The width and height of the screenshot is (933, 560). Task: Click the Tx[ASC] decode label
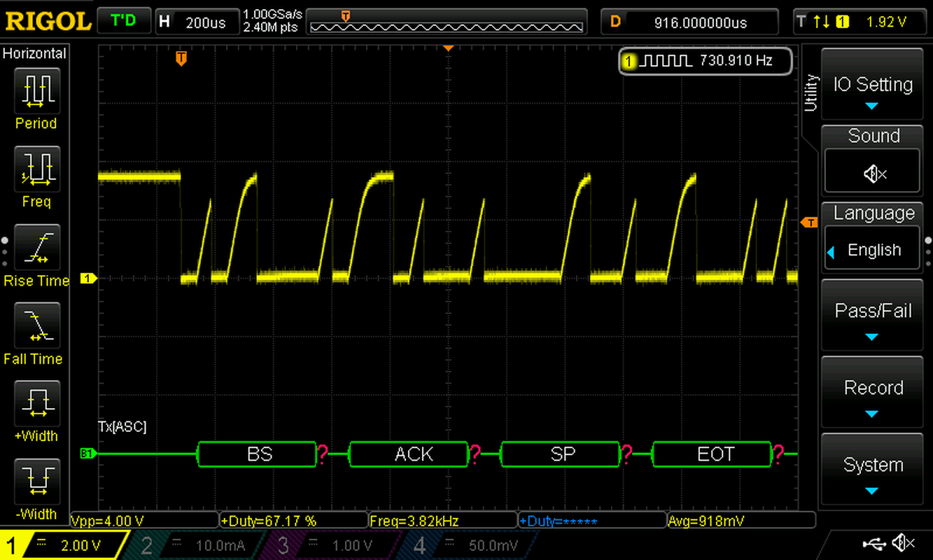click(x=122, y=426)
